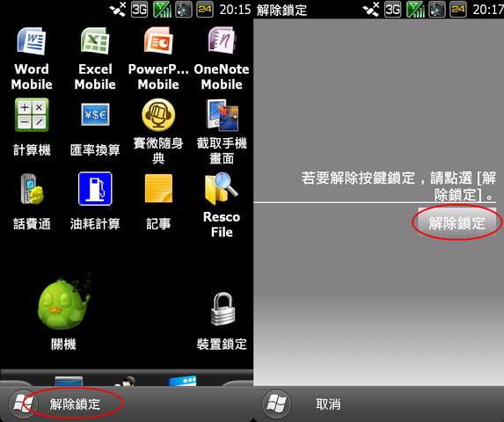Open PowerPoint Mobile app
The image size is (504, 422).
158,58
